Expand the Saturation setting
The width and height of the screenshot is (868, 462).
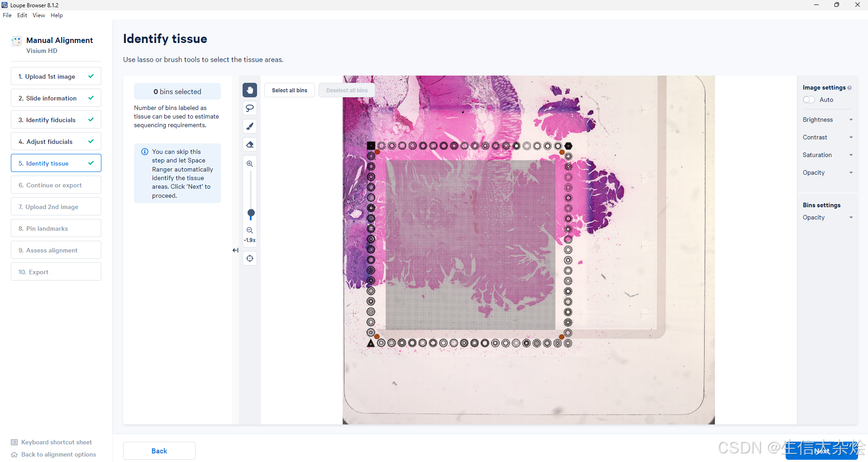pyautogui.click(x=828, y=155)
